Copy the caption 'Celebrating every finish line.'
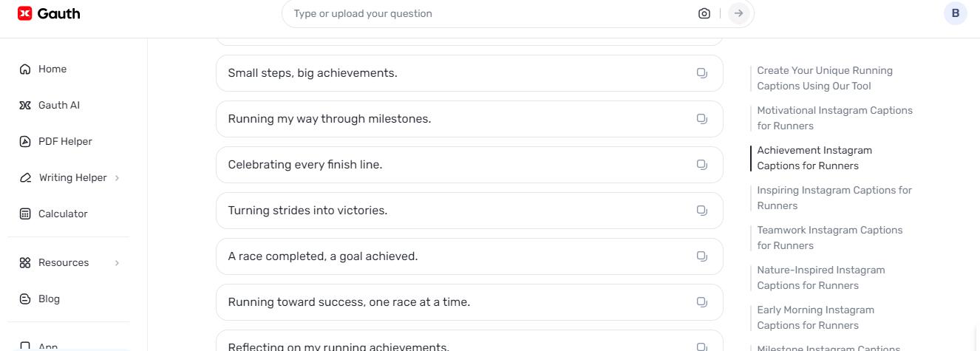The image size is (980, 351). (702, 165)
